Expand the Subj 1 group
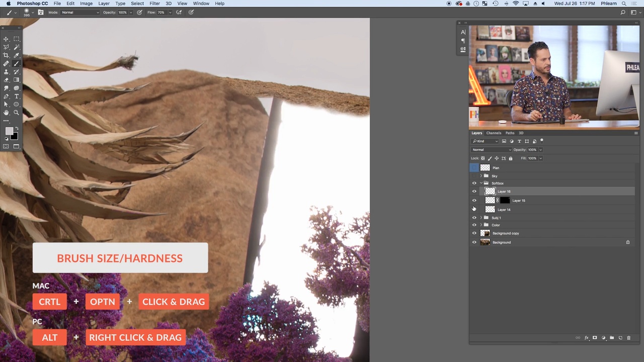Viewport: 644px width, 362px height. click(x=481, y=218)
